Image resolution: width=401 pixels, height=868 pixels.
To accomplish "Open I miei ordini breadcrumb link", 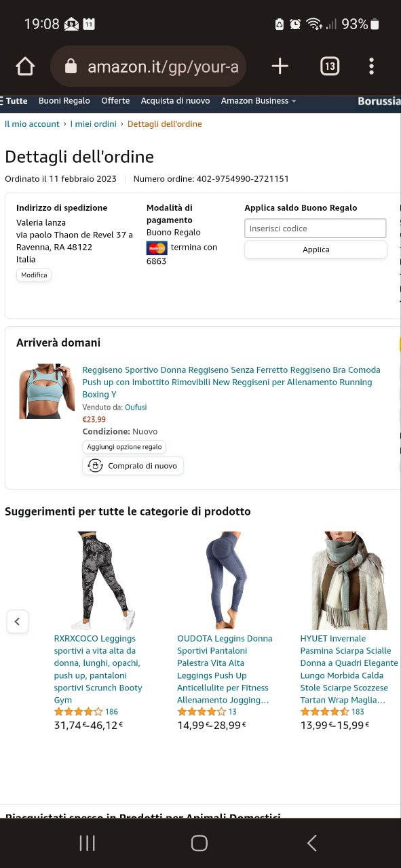I will (94, 124).
